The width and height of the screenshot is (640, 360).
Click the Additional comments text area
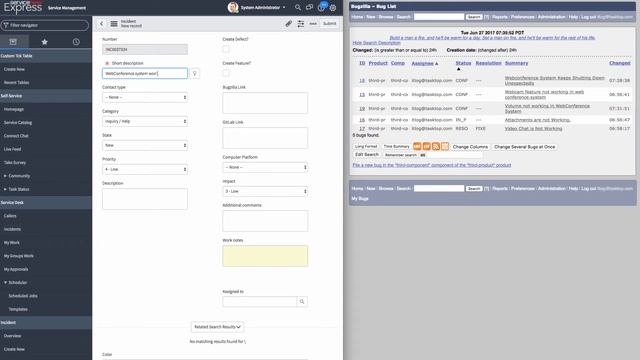click(x=265, y=221)
